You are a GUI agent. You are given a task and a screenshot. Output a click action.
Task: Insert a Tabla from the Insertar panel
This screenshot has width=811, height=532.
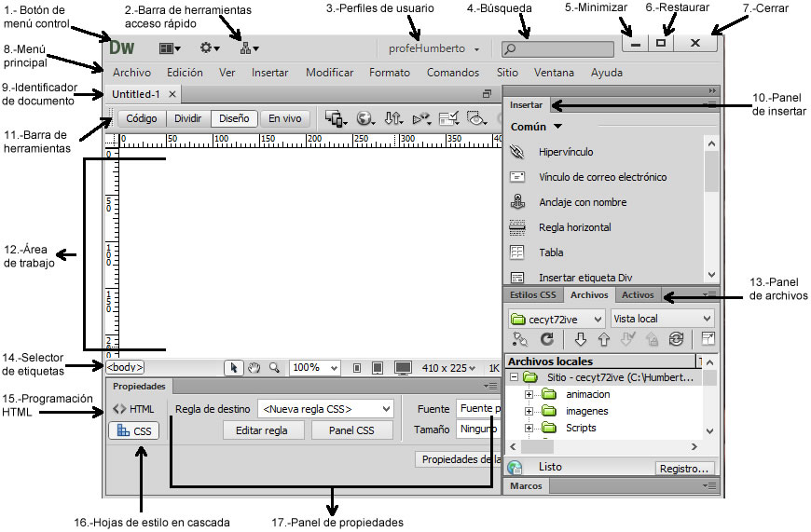(x=518, y=252)
